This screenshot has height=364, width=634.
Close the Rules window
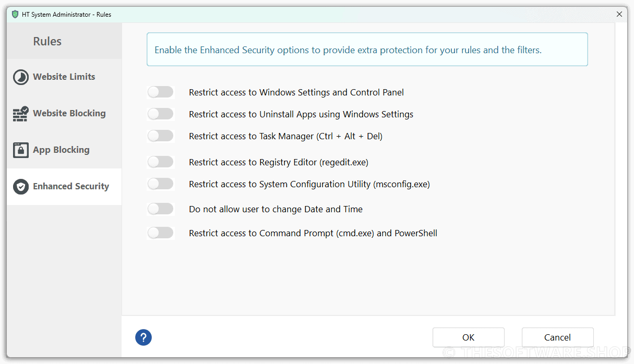pyautogui.click(x=619, y=15)
